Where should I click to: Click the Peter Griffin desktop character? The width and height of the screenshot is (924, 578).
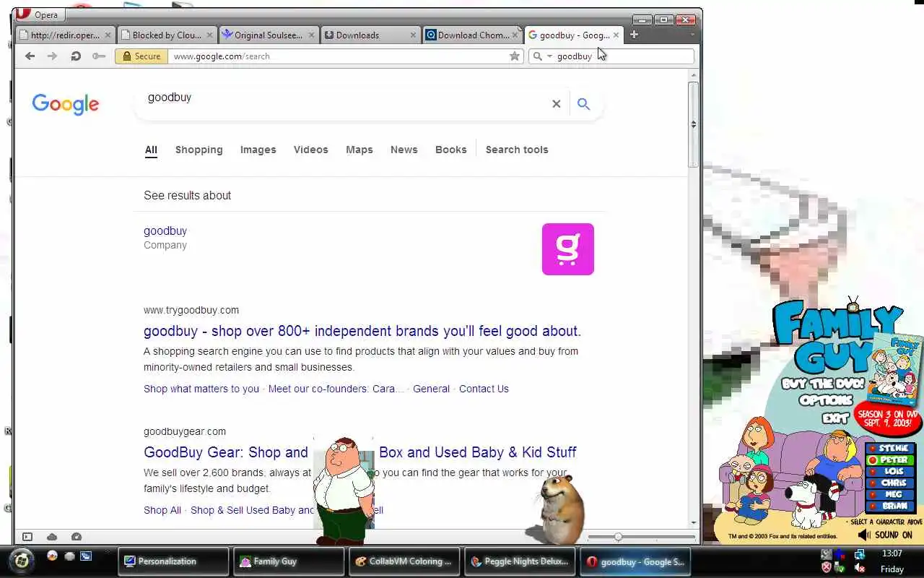coord(344,491)
